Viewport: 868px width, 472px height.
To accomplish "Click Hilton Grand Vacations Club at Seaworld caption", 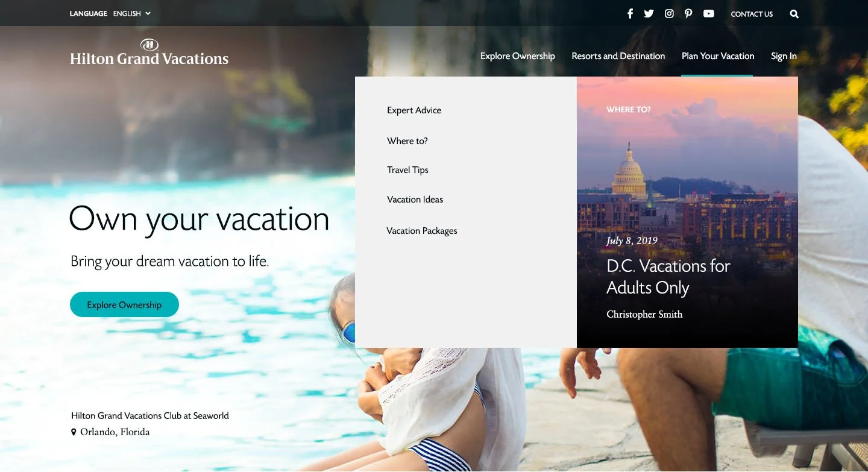I will pos(150,415).
